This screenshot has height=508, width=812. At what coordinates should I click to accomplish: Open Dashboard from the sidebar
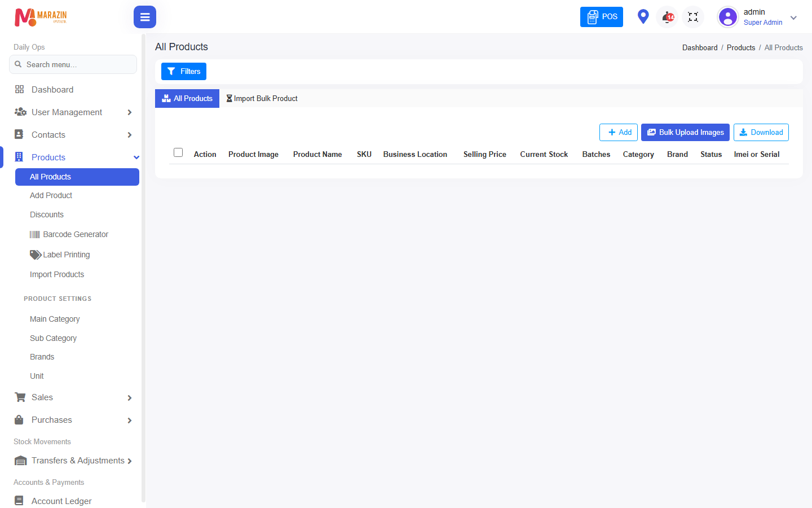tap(52, 90)
